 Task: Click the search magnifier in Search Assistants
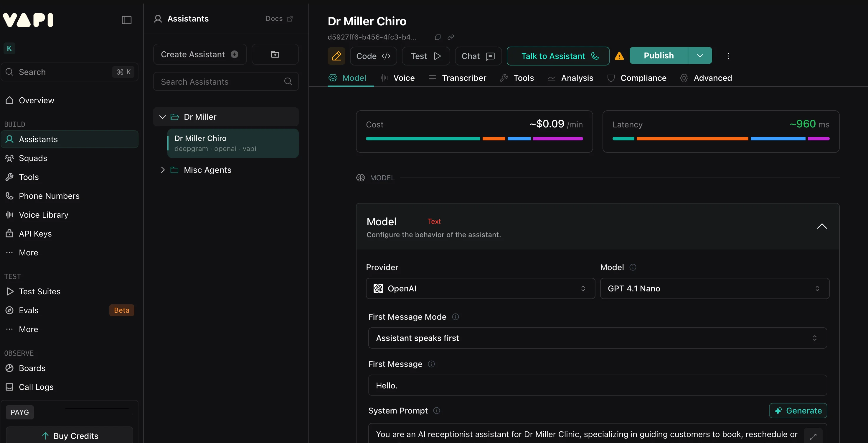coord(288,81)
